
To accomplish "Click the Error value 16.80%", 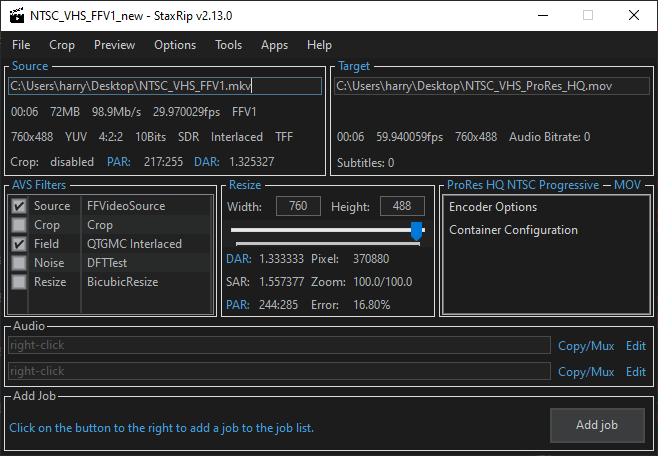I will [372, 305].
